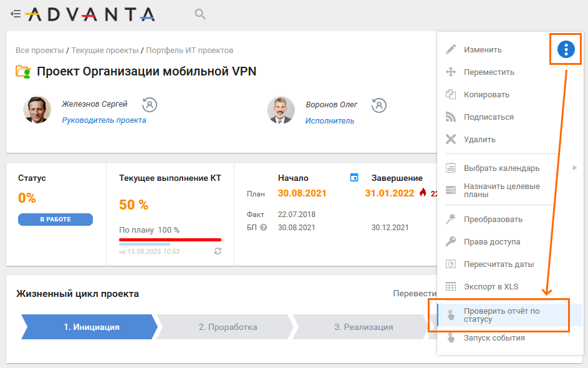Image resolution: width=588 pixels, height=368 pixels.
Task: Click the calendar icon next to Начало
Action: (354, 178)
